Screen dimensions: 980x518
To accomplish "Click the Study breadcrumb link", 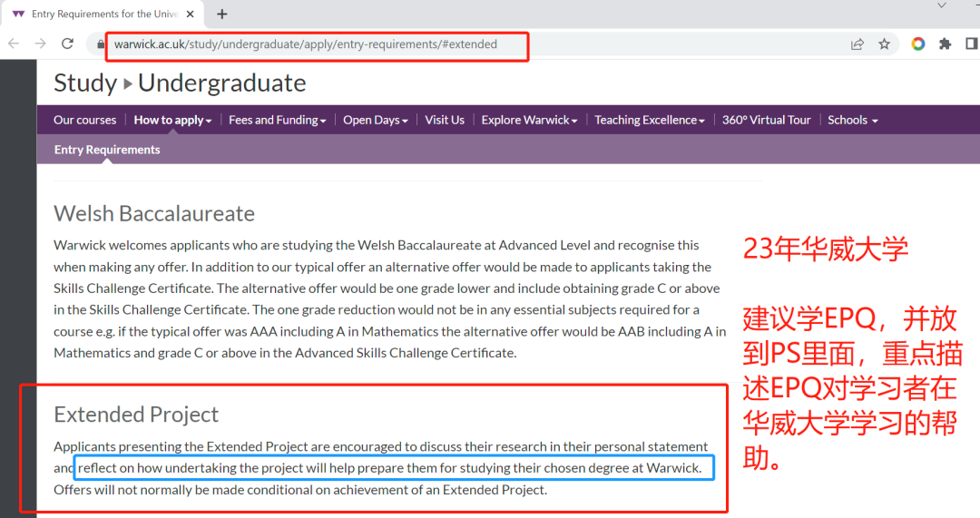I will coord(85,83).
